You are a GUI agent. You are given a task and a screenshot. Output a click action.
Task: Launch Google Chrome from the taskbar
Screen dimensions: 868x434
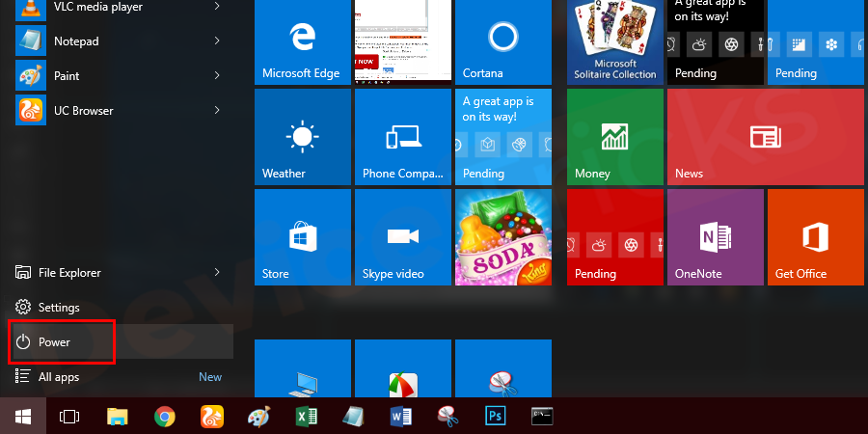[164, 417]
